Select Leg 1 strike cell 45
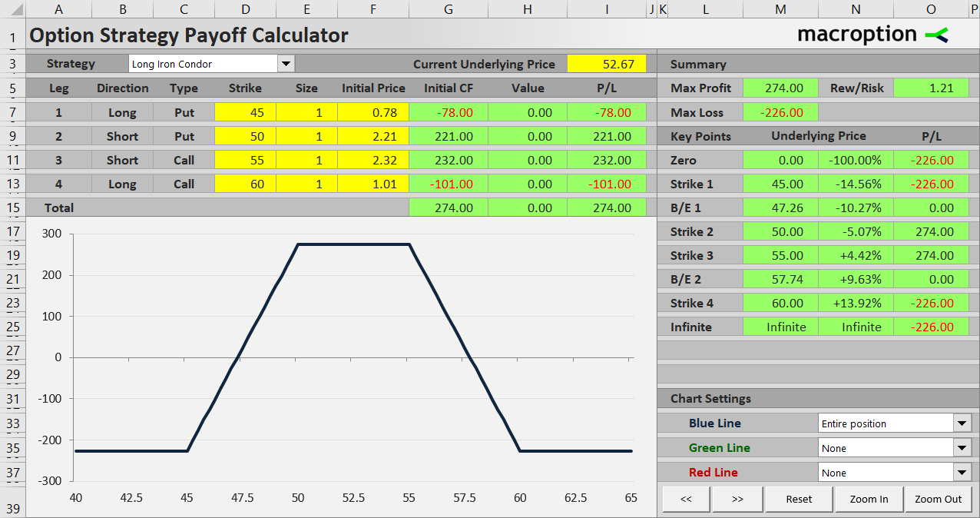 tap(245, 112)
